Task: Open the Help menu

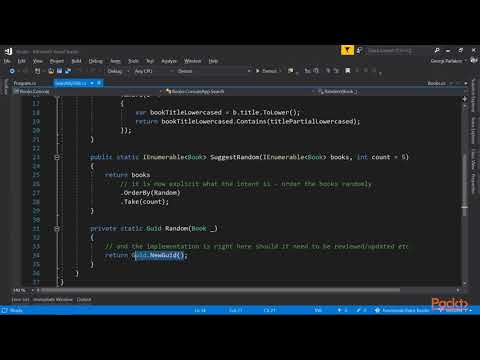Action: [213, 61]
